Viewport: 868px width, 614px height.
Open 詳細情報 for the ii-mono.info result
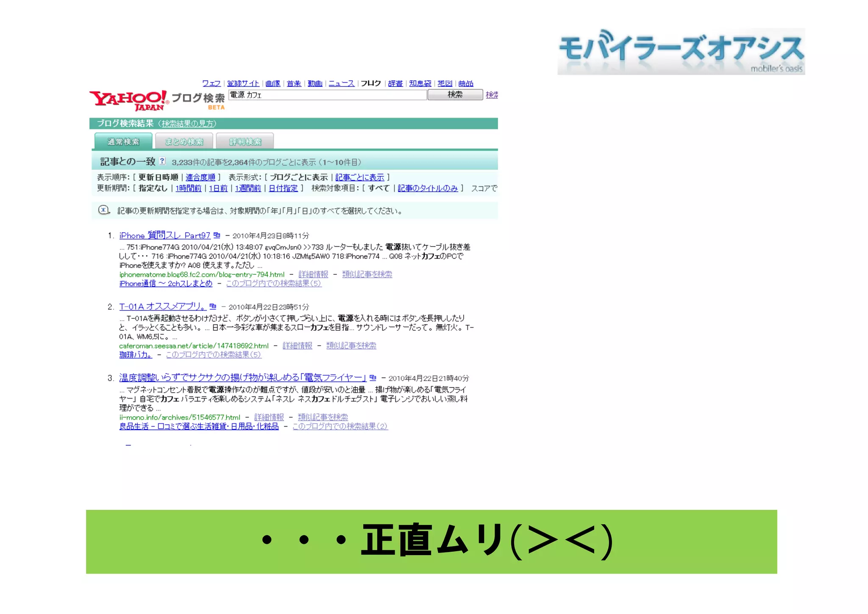coord(269,417)
